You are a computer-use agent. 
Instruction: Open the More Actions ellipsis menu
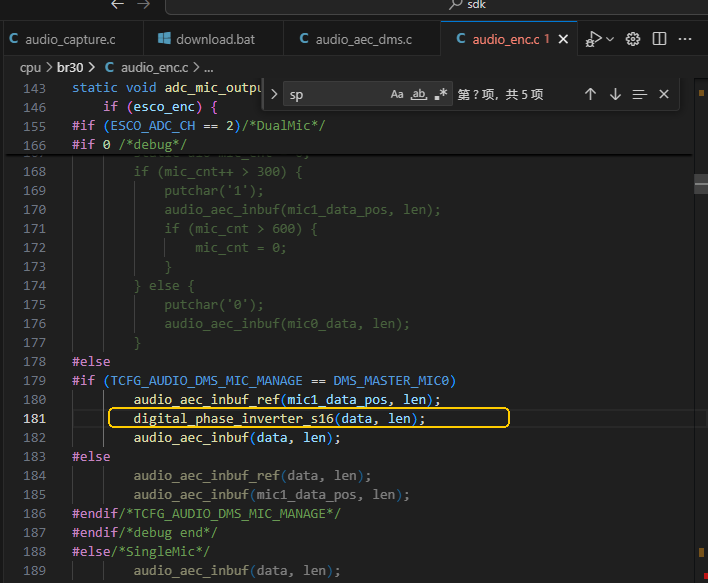point(685,39)
